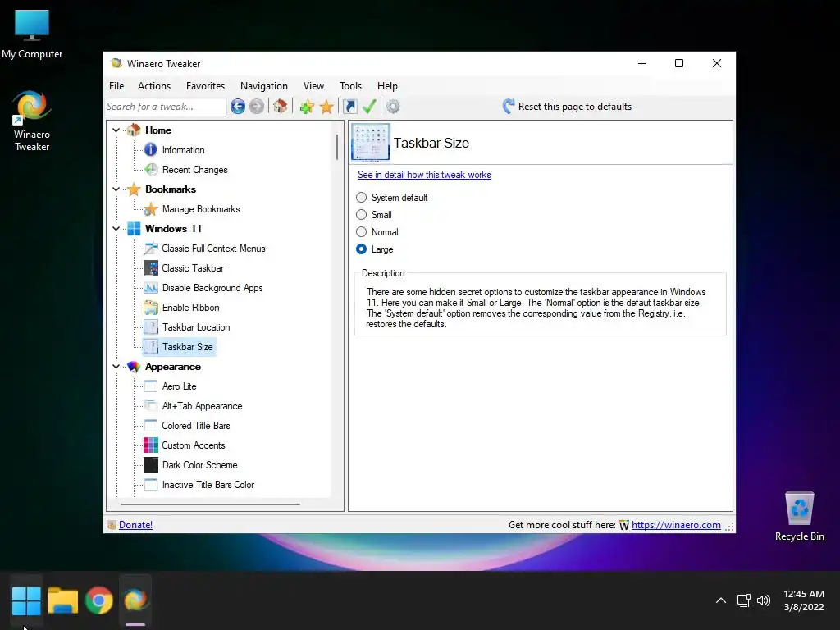
Task: Click the Search for a tweak field
Action: tap(166, 107)
